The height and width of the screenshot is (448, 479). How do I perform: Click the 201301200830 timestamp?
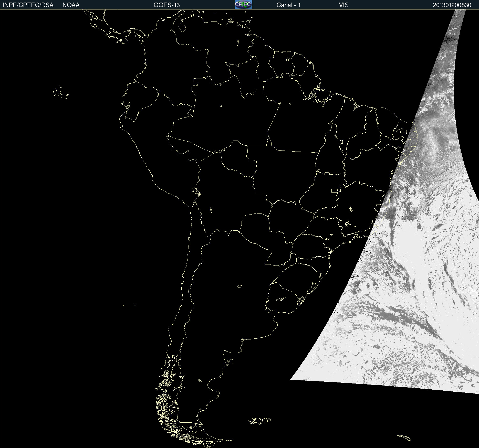coord(452,5)
